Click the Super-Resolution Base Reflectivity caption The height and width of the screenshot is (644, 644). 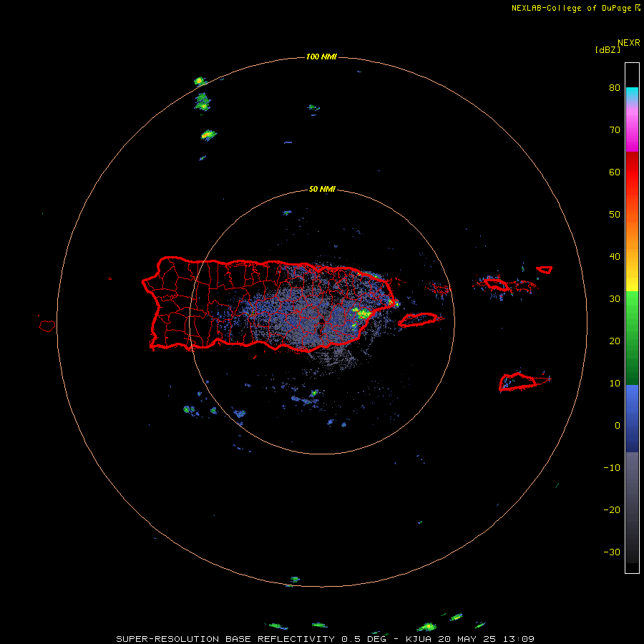click(x=326, y=639)
